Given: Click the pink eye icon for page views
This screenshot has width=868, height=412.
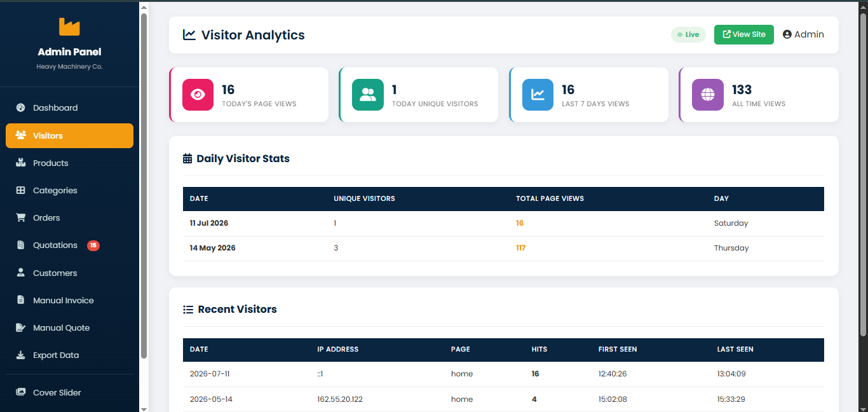Looking at the screenshot, I should (198, 95).
